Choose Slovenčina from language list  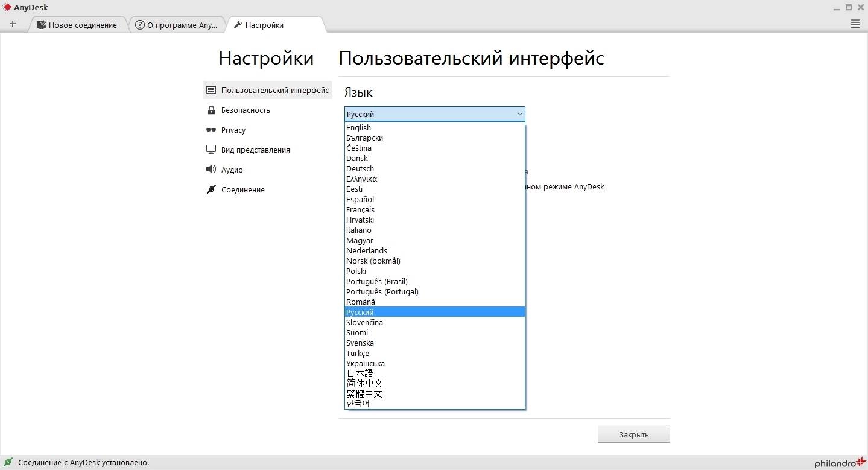(x=435, y=322)
